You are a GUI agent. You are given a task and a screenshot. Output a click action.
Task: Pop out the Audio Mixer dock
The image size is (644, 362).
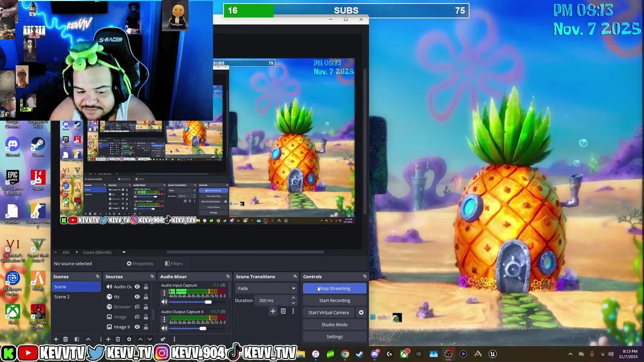point(228,277)
